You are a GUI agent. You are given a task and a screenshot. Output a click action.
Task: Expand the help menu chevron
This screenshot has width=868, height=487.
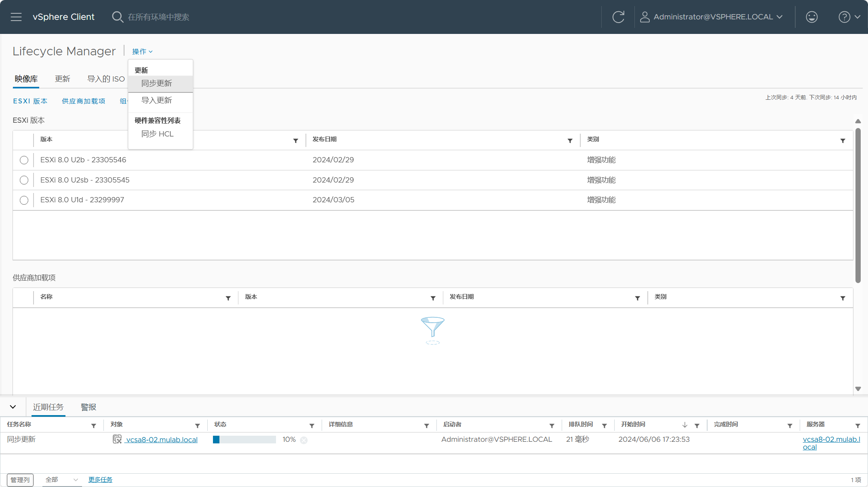click(x=857, y=17)
